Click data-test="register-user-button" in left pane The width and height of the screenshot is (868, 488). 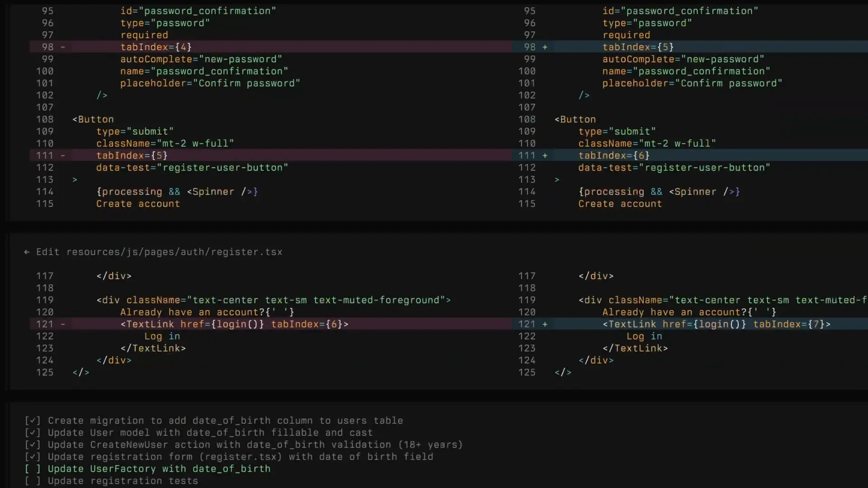(x=192, y=168)
